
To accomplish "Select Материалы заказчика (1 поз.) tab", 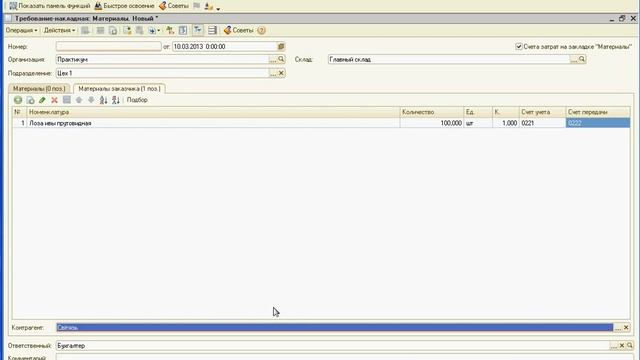I will 119,89.
